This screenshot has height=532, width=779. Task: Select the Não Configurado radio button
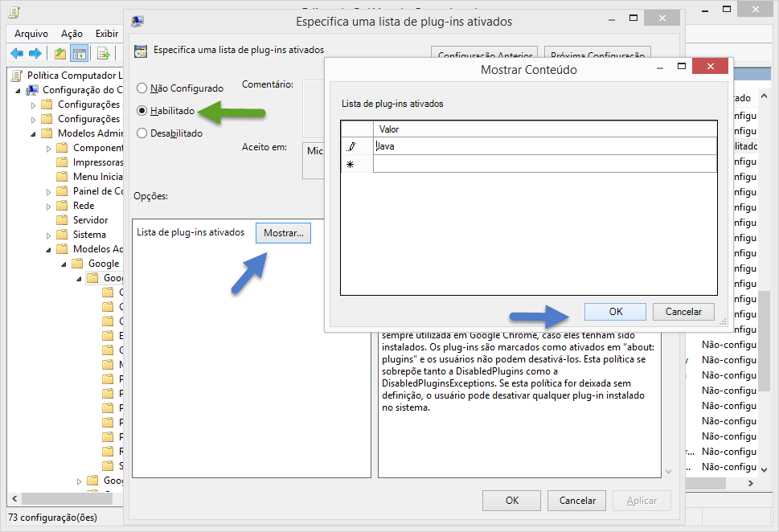142,88
